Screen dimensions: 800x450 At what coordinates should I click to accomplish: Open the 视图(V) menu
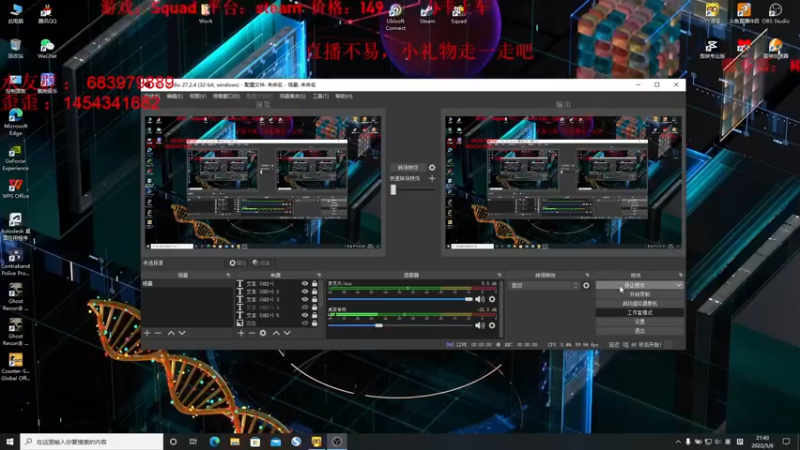pyautogui.click(x=198, y=96)
